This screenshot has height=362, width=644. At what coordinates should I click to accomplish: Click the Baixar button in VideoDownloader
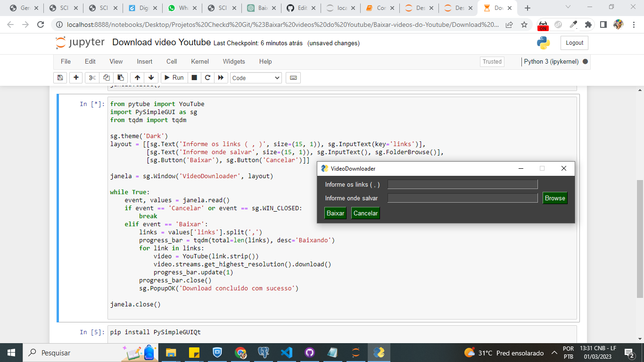coord(335,213)
